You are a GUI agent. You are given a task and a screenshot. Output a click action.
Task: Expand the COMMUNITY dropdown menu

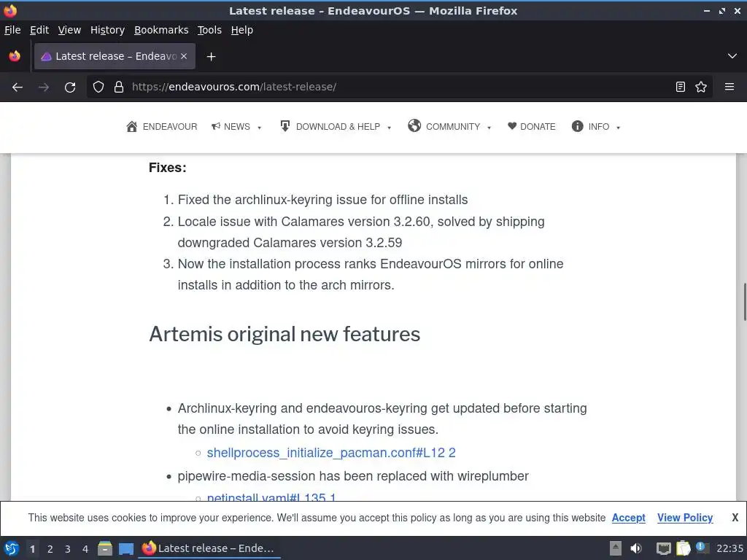[x=449, y=126]
